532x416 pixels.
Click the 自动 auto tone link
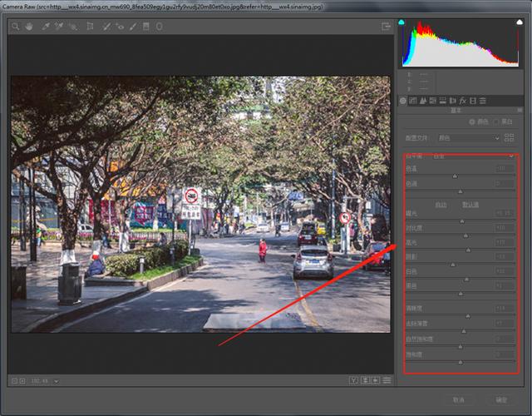[441, 205]
